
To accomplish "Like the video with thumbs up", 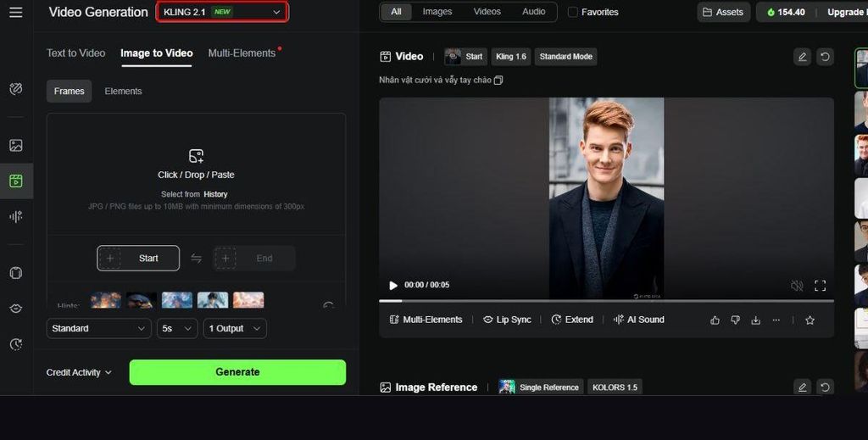I will pyautogui.click(x=715, y=320).
